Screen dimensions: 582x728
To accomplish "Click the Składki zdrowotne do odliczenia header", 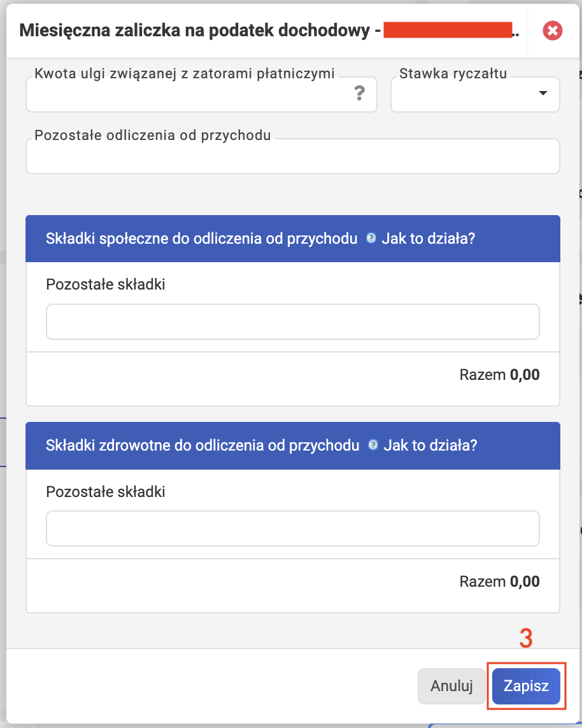I will [202, 445].
